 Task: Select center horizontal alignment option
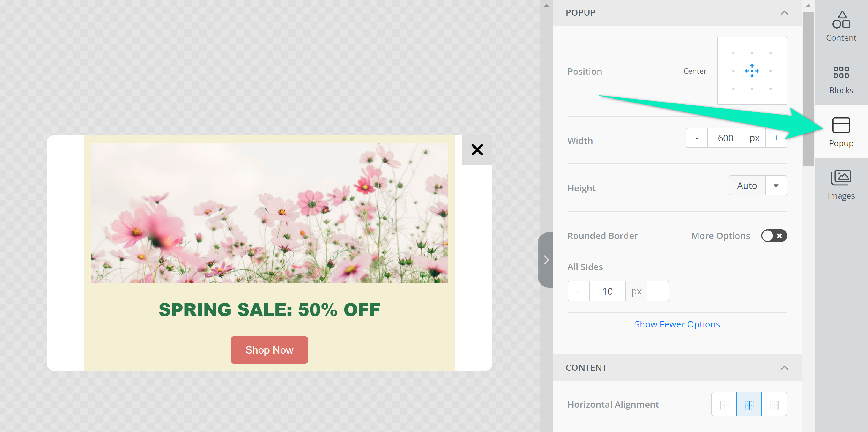pos(749,404)
